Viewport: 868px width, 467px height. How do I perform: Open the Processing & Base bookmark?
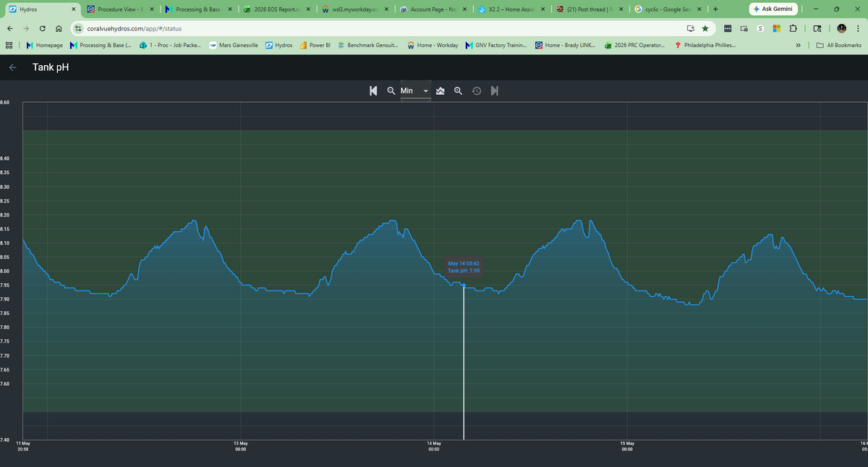pos(101,45)
